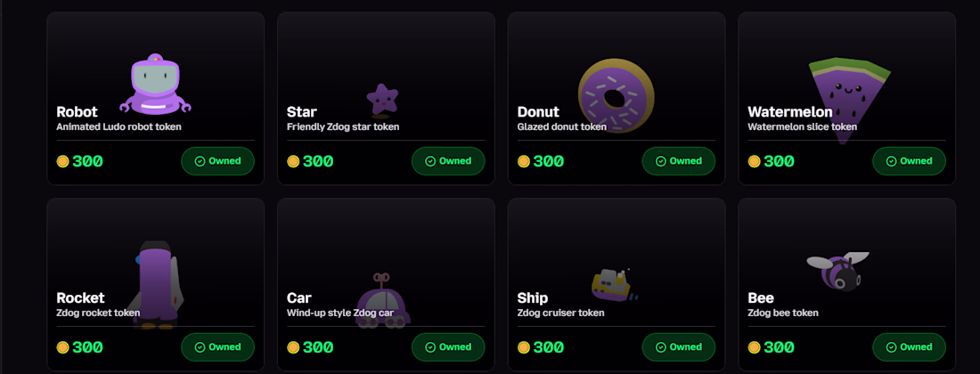Click the gold coin icon on Robot card
The image size is (980, 374).
click(62, 161)
